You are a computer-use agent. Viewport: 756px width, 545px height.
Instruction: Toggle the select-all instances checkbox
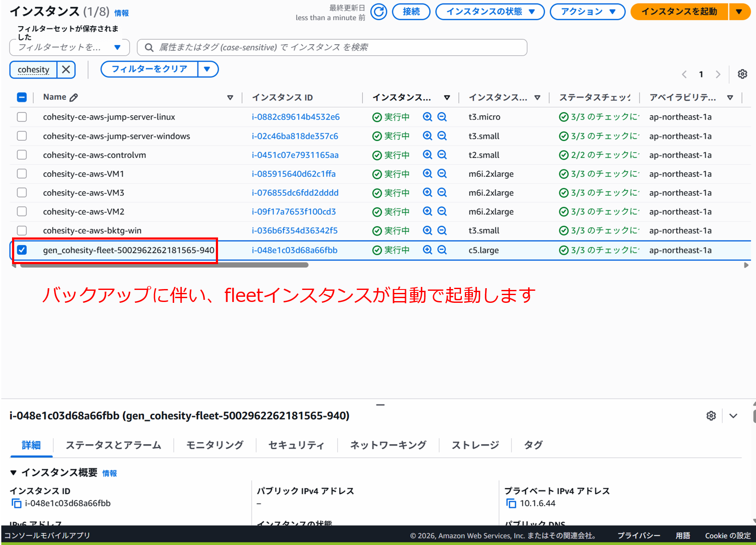coord(22,97)
